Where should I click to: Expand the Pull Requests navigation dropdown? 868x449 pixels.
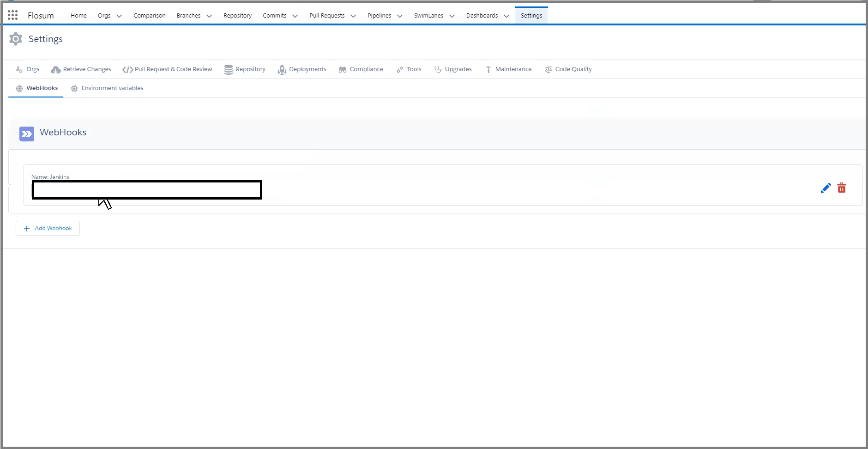tap(353, 16)
